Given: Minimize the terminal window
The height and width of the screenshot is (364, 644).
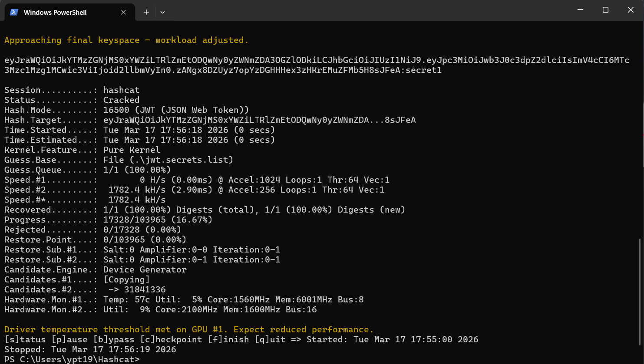Looking at the screenshot, I should [580, 10].
